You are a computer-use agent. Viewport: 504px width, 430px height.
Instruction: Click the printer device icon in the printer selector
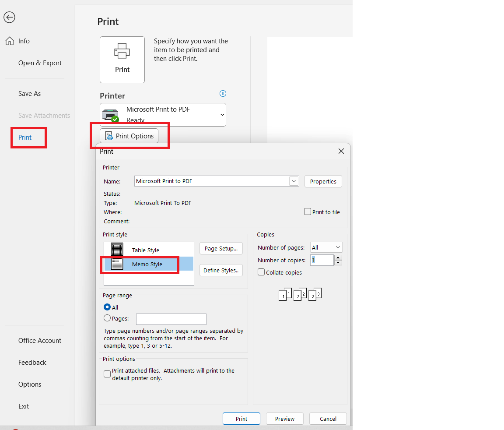(x=110, y=113)
